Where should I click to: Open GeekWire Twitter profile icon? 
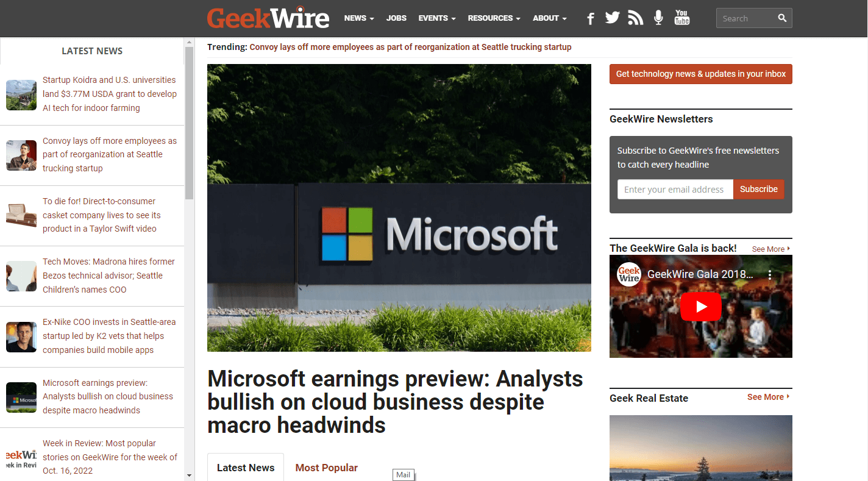click(612, 18)
